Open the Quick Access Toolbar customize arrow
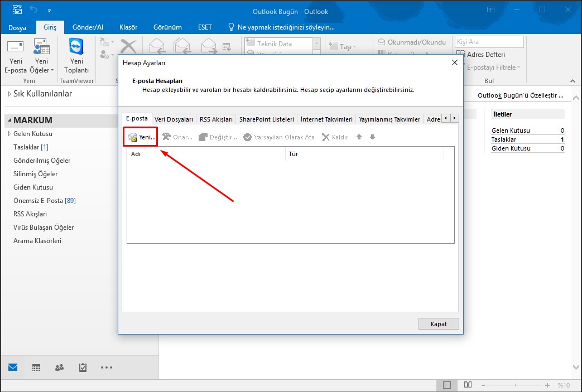The width and height of the screenshot is (582, 392). click(x=49, y=11)
